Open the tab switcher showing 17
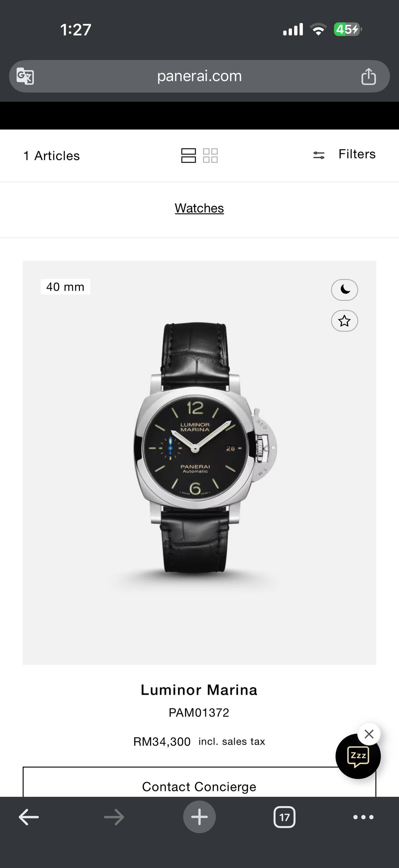Screen dimensions: 399x868 [284, 817]
